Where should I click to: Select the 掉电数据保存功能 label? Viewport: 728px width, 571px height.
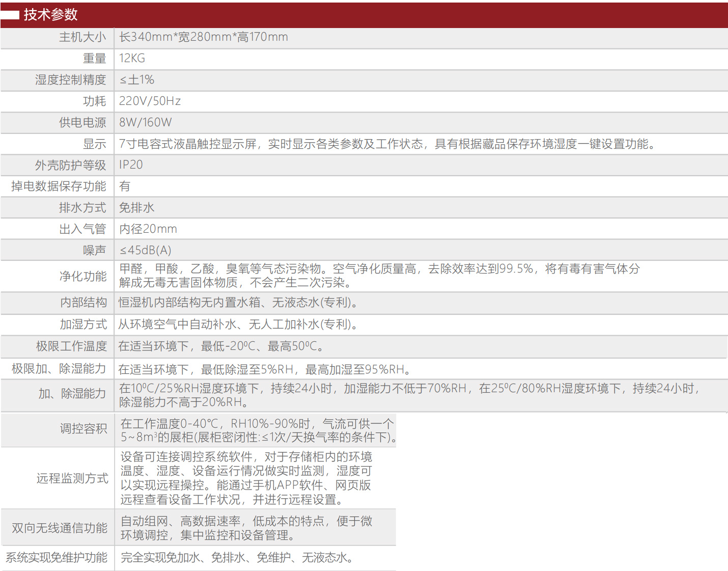click(x=59, y=186)
